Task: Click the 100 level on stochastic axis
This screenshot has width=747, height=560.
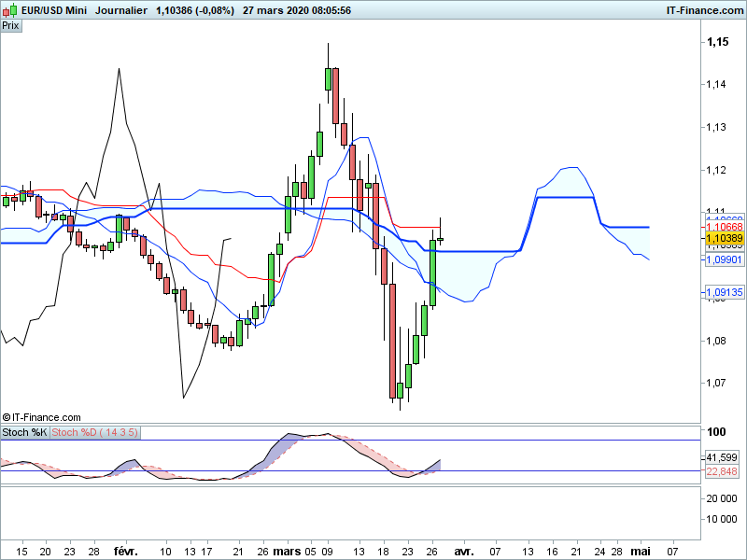Action: pos(716,432)
